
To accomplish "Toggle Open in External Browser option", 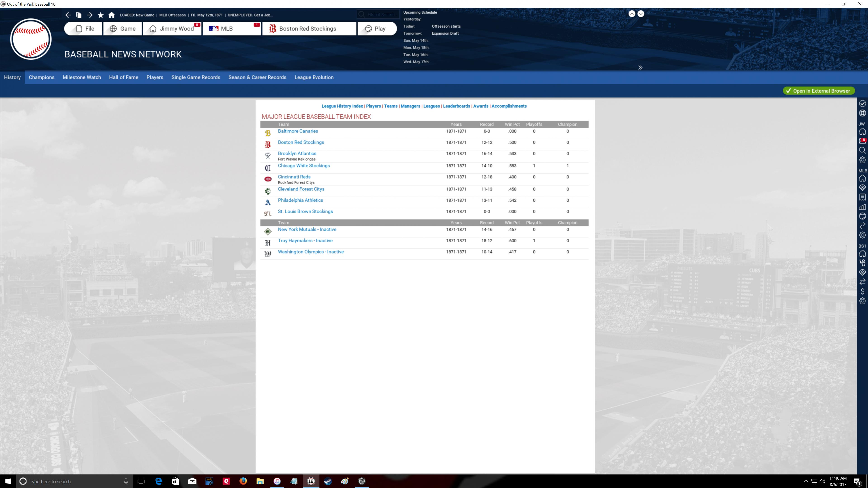I will (x=818, y=91).
